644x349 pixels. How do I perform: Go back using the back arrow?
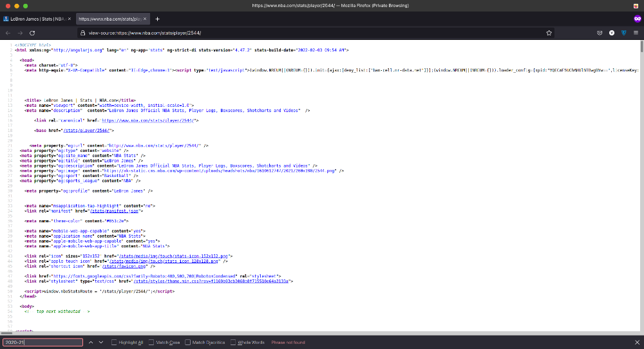pos(8,33)
